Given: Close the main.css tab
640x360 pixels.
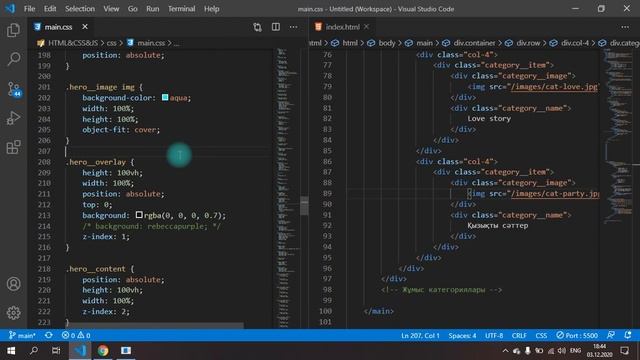Looking at the screenshot, I should point(85,27).
